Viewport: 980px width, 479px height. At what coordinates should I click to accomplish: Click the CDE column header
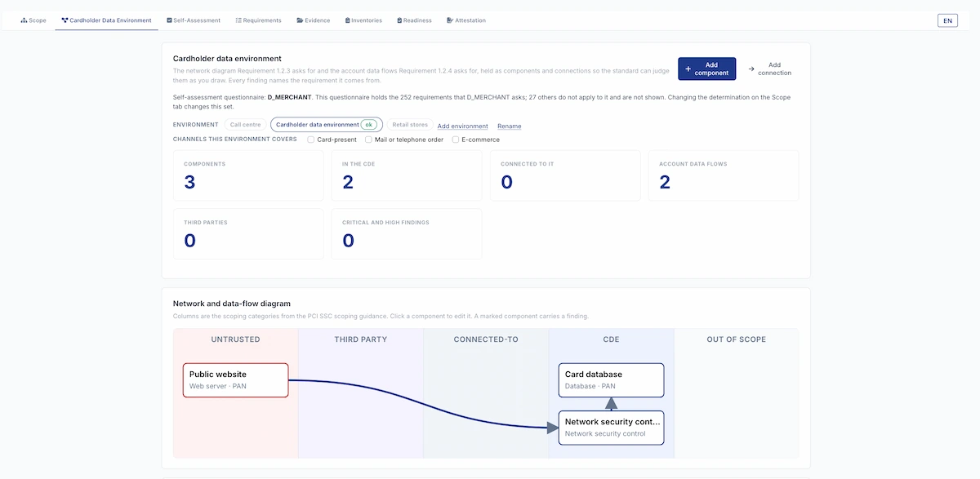(611, 339)
